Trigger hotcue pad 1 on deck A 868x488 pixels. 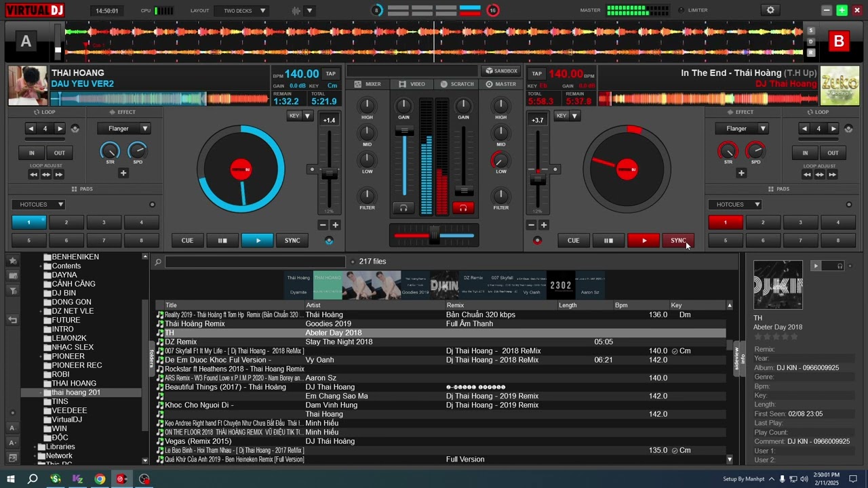tap(28, 222)
